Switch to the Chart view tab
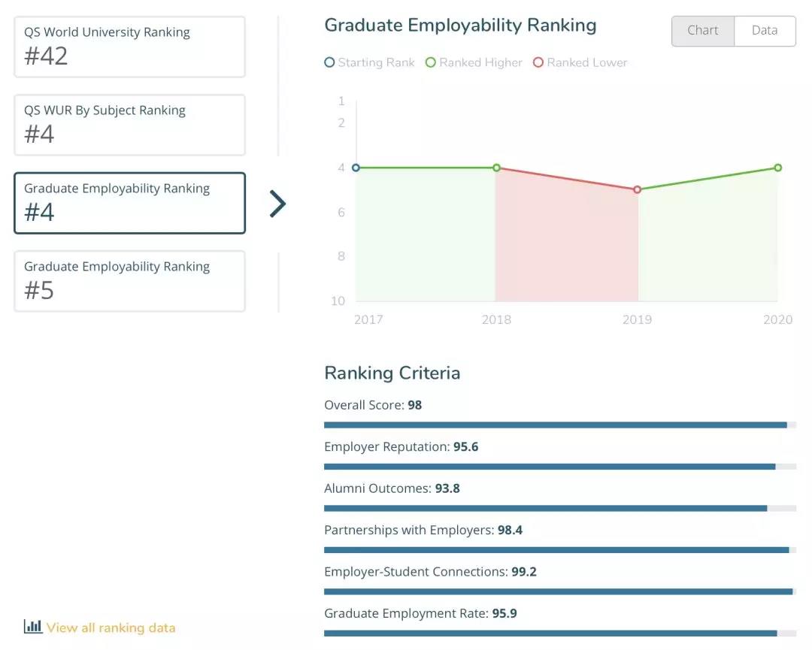The image size is (812, 650). tap(702, 31)
